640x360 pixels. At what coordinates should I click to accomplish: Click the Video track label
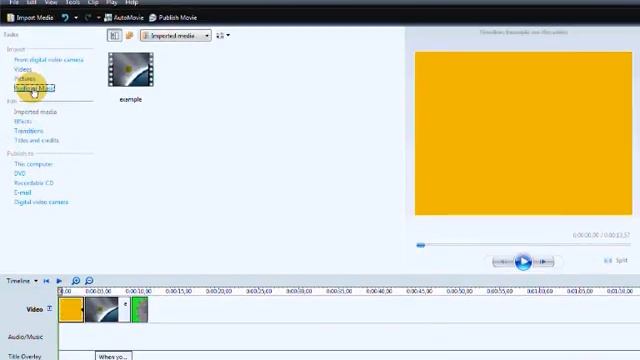pos(35,309)
